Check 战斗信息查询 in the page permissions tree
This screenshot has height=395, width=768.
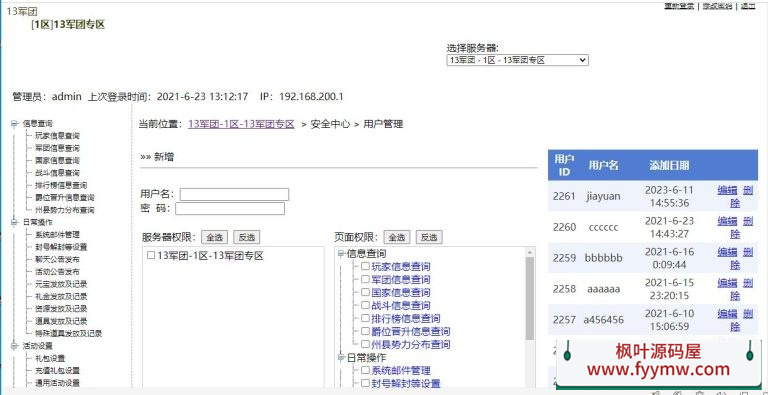coord(365,306)
